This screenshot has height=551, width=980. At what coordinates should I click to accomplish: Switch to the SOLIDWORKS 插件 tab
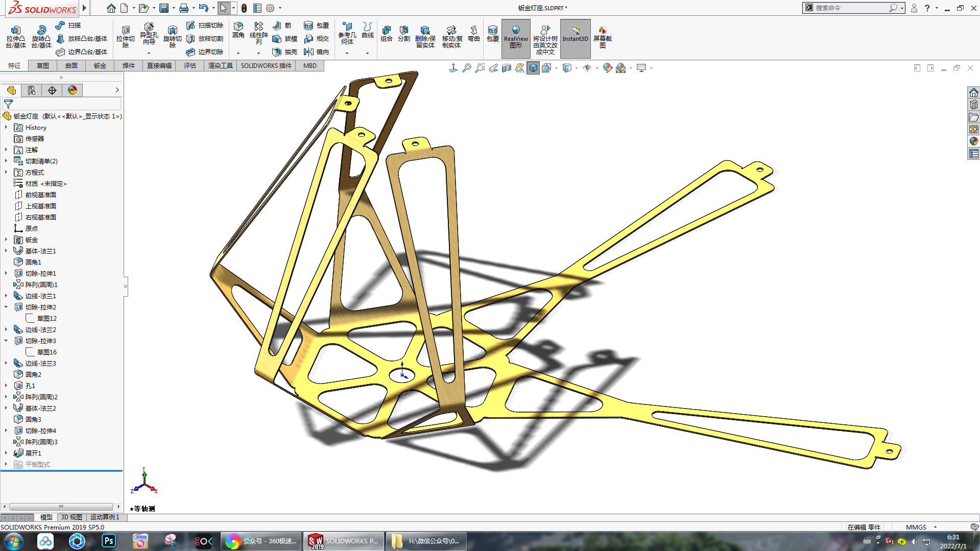point(266,66)
